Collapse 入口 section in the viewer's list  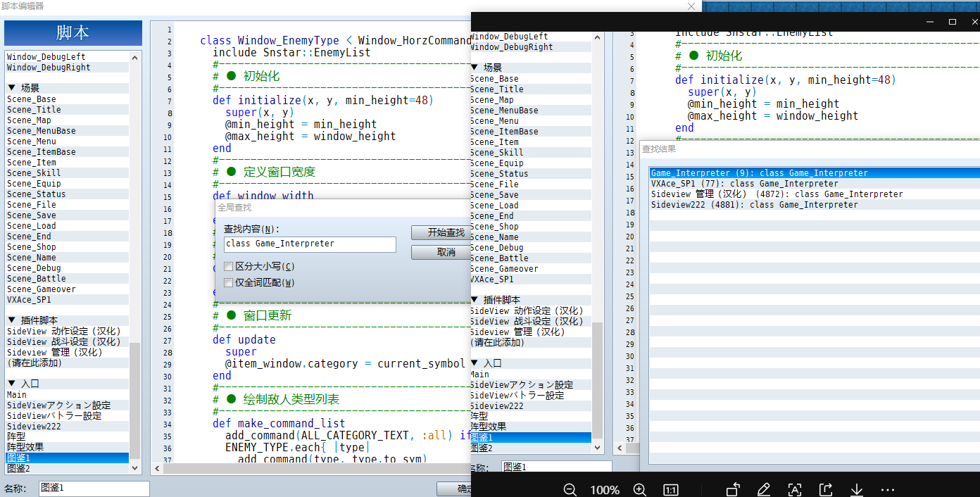475,364
